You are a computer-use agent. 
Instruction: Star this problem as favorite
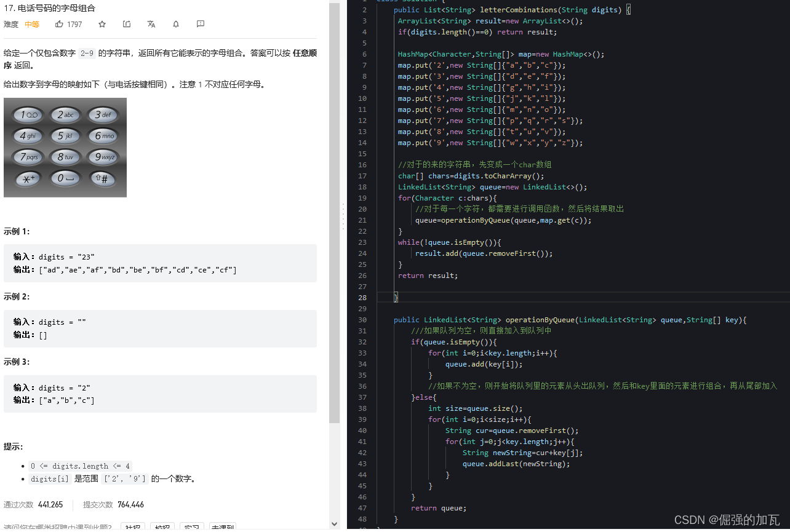click(x=102, y=24)
